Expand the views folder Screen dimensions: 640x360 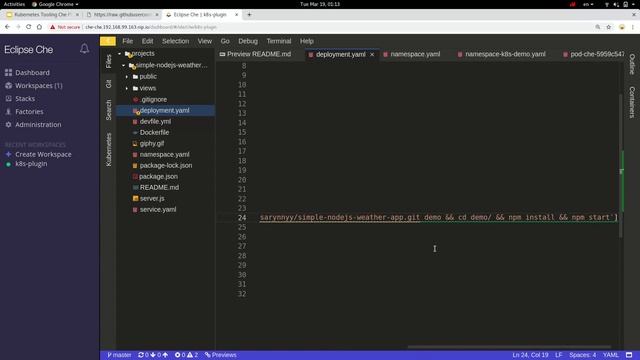point(127,88)
